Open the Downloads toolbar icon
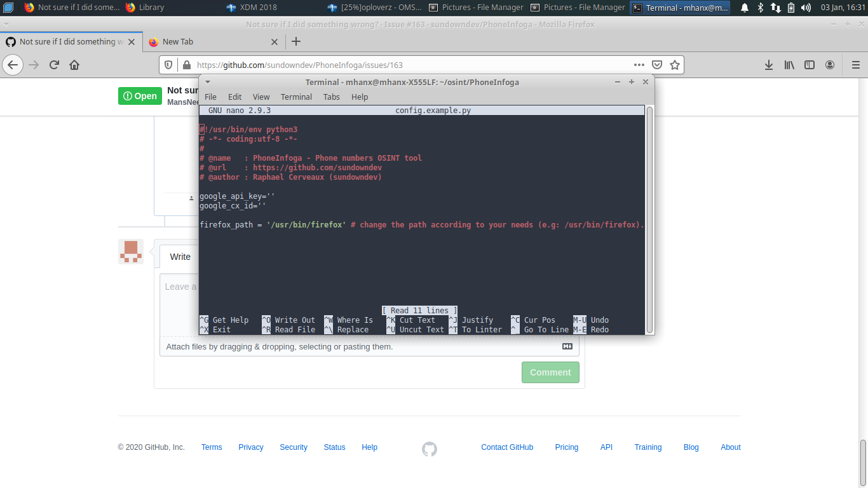Image resolution: width=868 pixels, height=488 pixels. coord(769,64)
